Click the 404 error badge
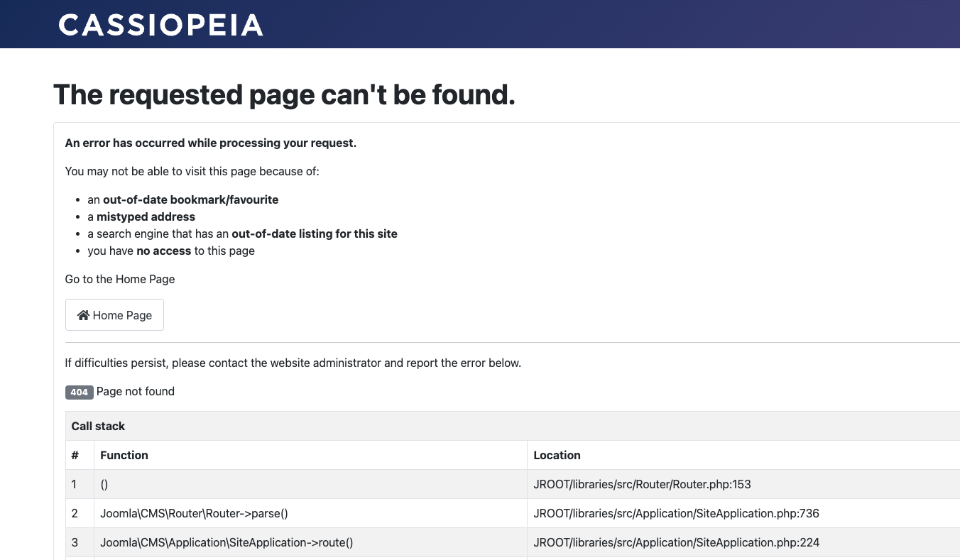The width and height of the screenshot is (960, 560). pyautogui.click(x=79, y=392)
